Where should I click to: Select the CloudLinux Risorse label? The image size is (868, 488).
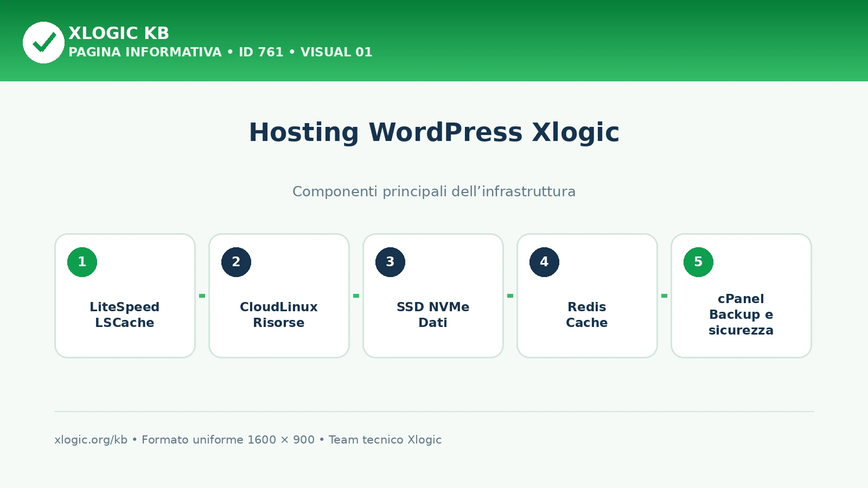[x=279, y=314]
